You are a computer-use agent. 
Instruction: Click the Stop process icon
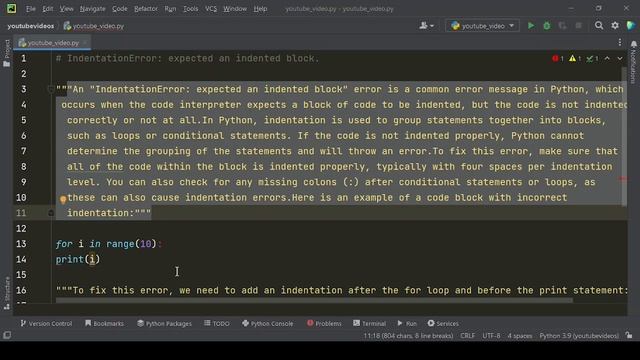coord(578,26)
